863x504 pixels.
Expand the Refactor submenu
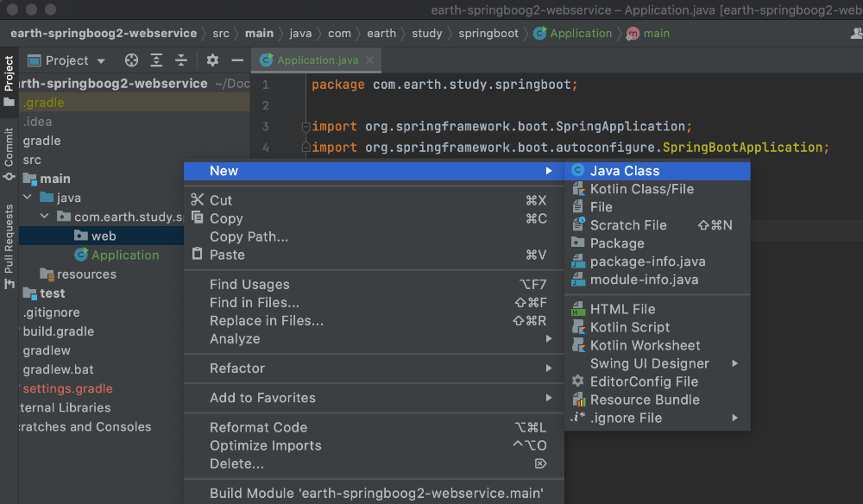374,369
